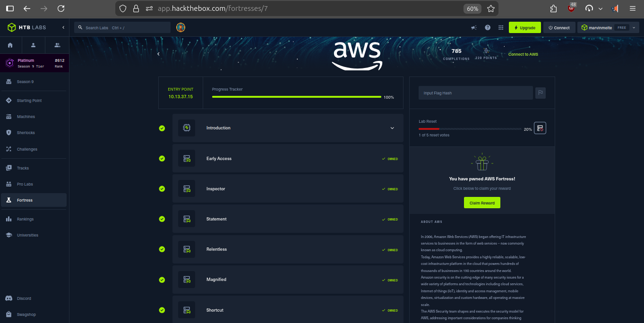This screenshot has width=644, height=323.
Task: Click the green checkmark beside Introduction
Action: click(x=162, y=128)
